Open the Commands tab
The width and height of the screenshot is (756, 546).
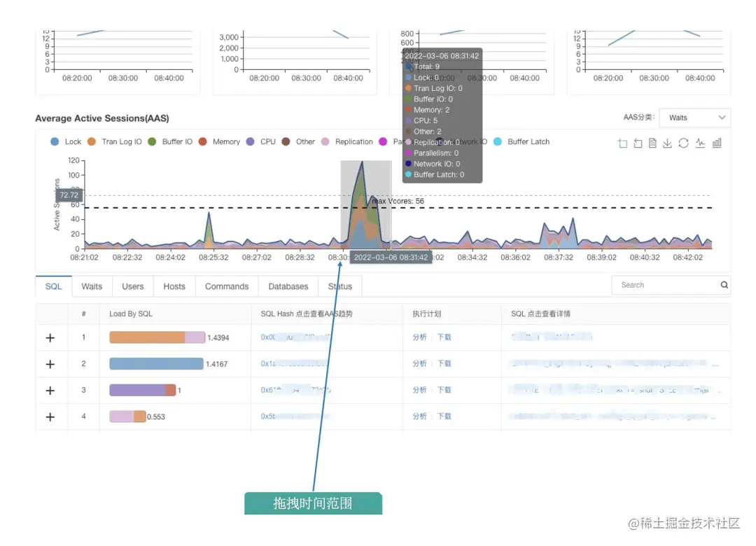coord(227,286)
